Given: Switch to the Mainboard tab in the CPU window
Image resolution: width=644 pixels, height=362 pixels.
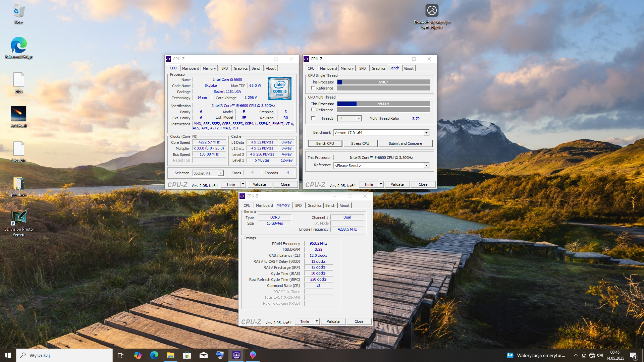Looking at the screenshot, I should coord(191,68).
